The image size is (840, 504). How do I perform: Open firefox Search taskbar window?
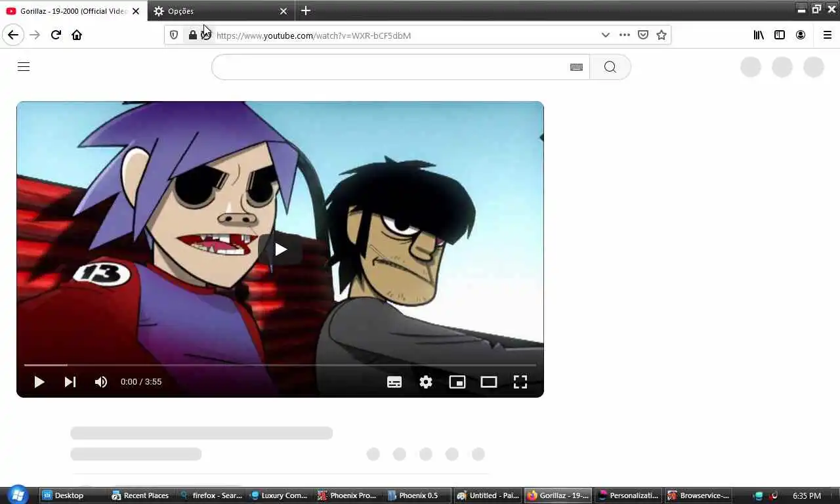(x=211, y=495)
